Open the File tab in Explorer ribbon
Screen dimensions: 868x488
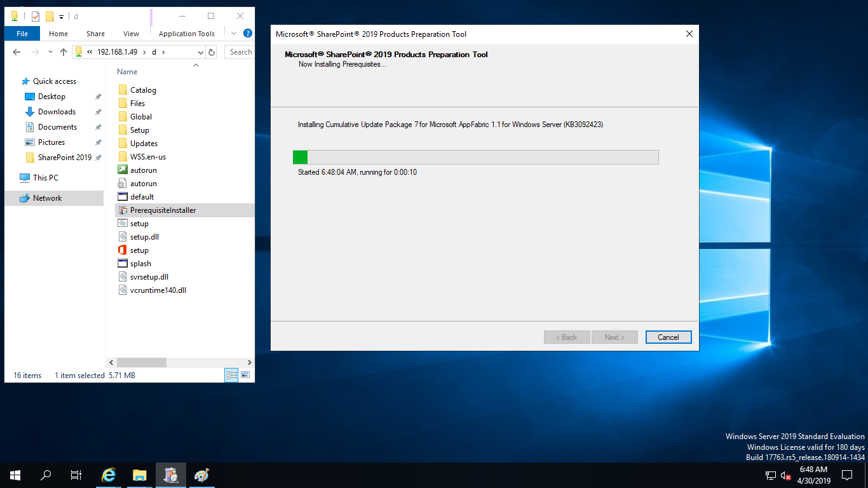[x=22, y=34]
